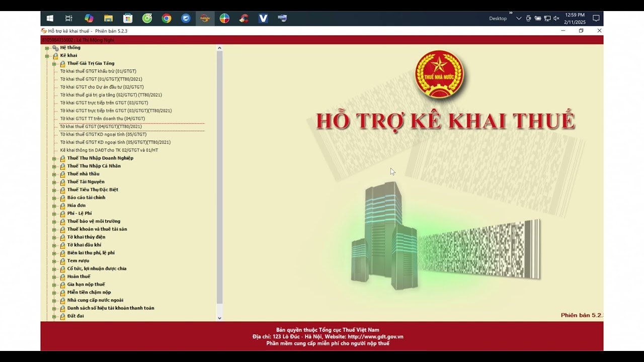Open File Explorer from the taskbar

pos(108,19)
